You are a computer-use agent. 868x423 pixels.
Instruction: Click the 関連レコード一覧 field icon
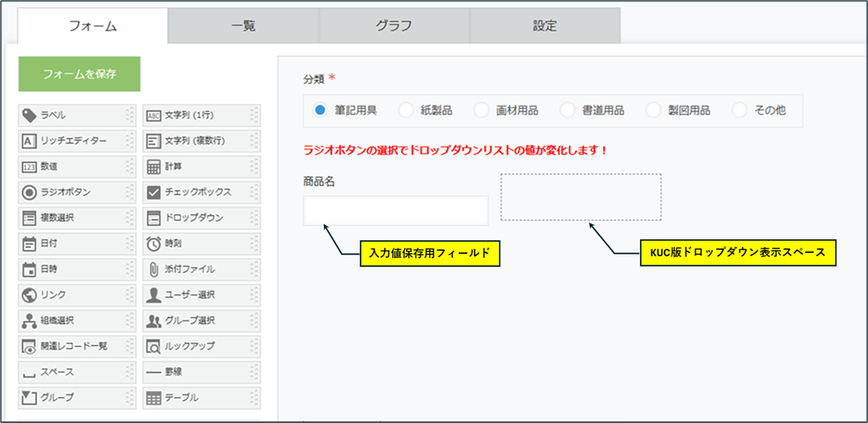point(29,347)
